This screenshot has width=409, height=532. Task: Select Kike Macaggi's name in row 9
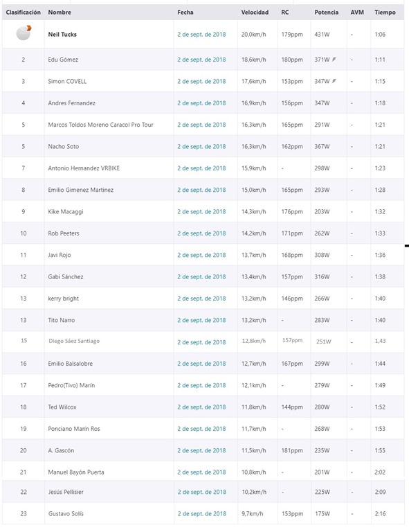click(66, 211)
